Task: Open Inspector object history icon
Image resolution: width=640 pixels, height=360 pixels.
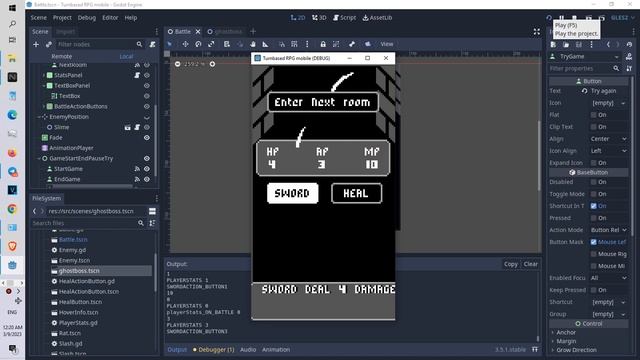Action: pyautogui.click(x=629, y=44)
